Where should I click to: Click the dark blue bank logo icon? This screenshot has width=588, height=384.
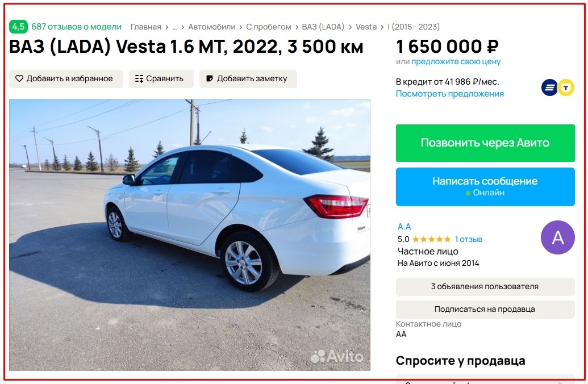click(x=549, y=87)
